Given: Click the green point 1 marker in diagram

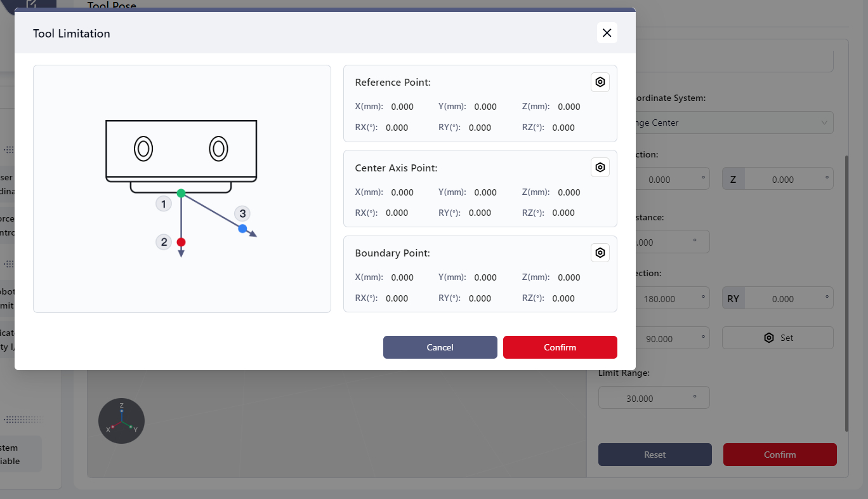Looking at the screenshot, I should click(x=181, y=193).
